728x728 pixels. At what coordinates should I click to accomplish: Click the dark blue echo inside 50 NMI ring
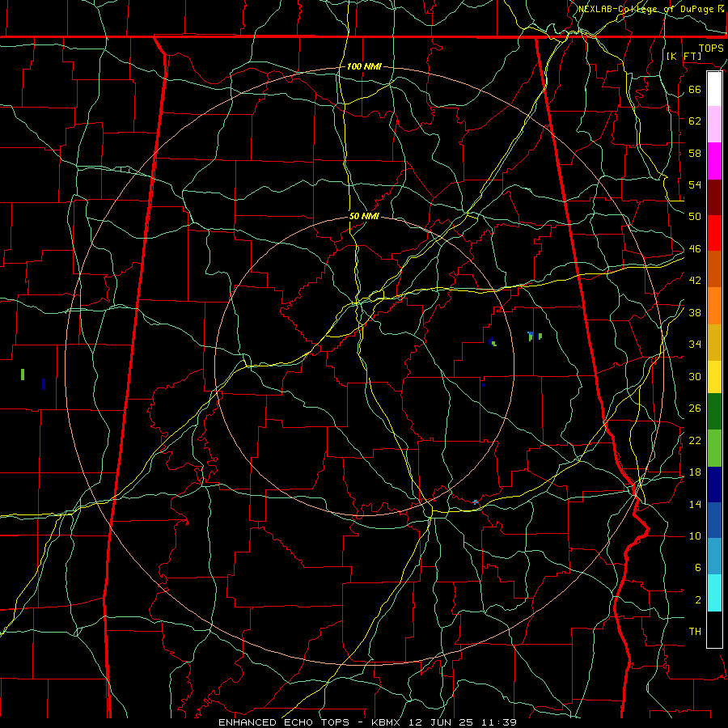(x=492, y=342)
